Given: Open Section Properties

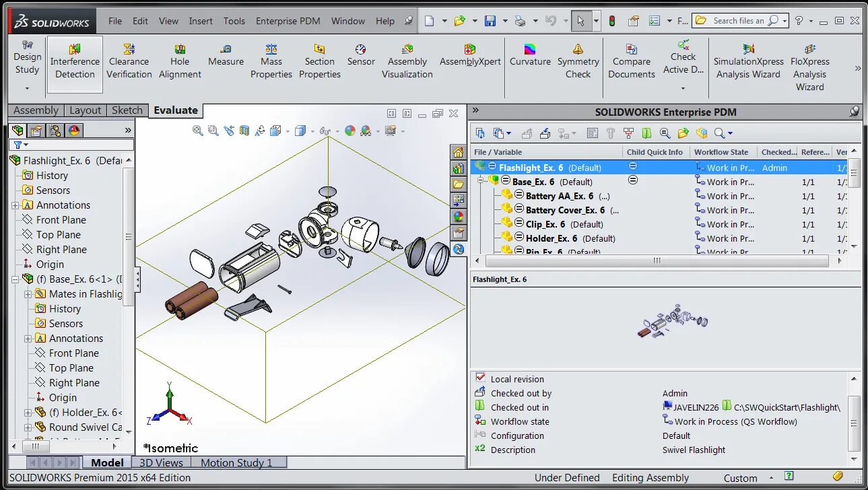Looking at the screenshot, I should point(320,62).
